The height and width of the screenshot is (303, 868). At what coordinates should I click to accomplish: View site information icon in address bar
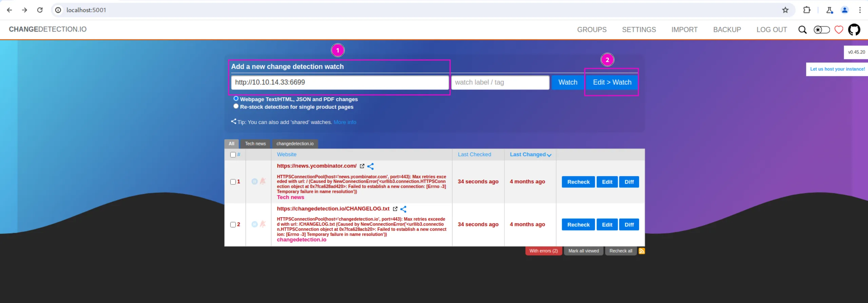(58, 10)
